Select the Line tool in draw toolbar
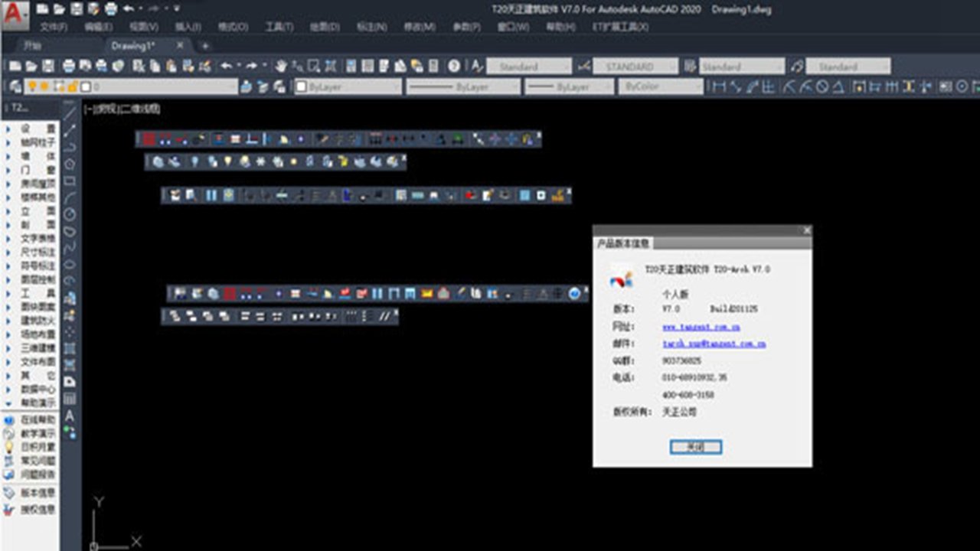The image size is (980, 551). [x=70, y=113]
